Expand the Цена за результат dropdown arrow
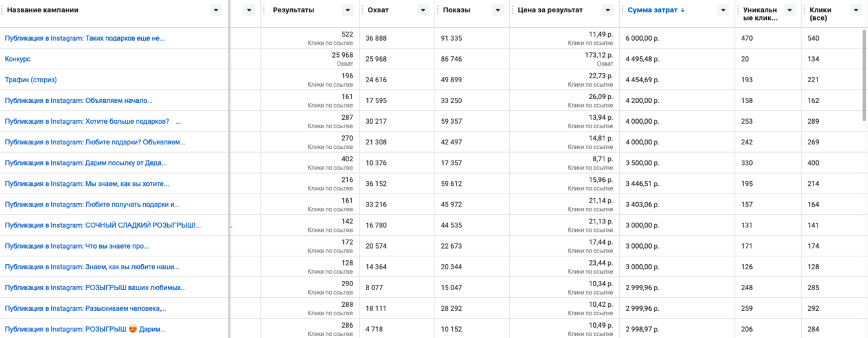The image size is (868, 338). click(608, 10)
